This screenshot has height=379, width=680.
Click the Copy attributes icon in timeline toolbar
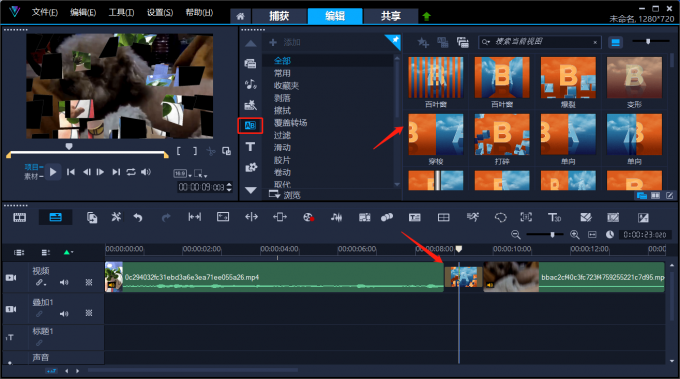coord(92,217)
